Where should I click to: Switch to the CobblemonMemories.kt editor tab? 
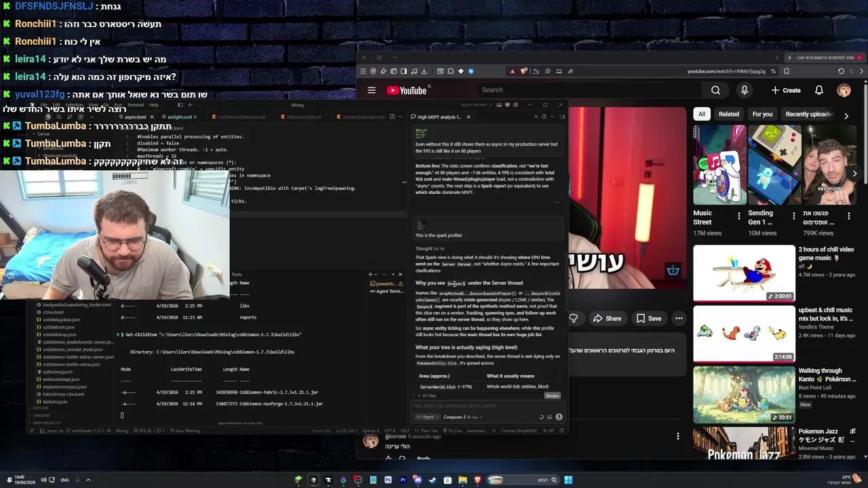[x=241, y=117]
